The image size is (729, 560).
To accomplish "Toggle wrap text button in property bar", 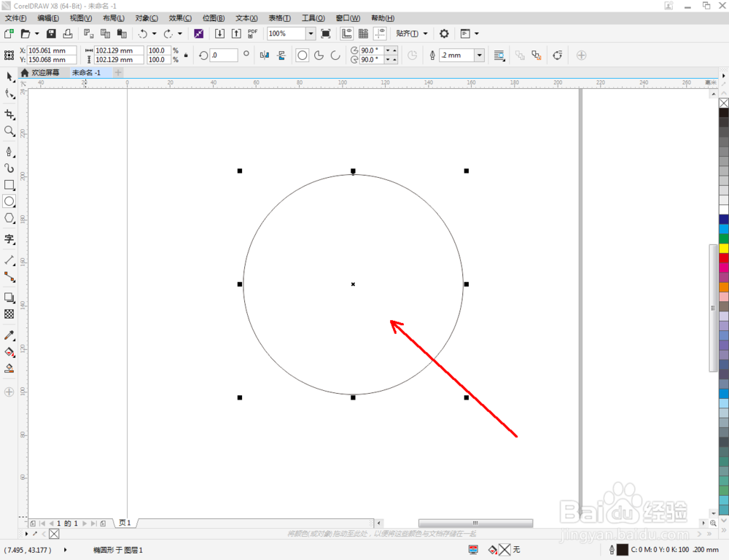I will (x=499, y=55).
